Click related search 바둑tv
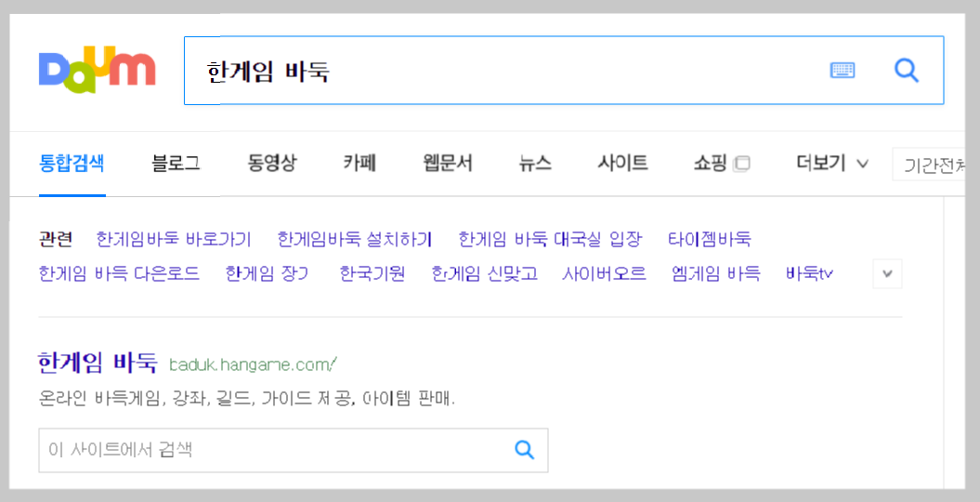 (x=809, y=273)
